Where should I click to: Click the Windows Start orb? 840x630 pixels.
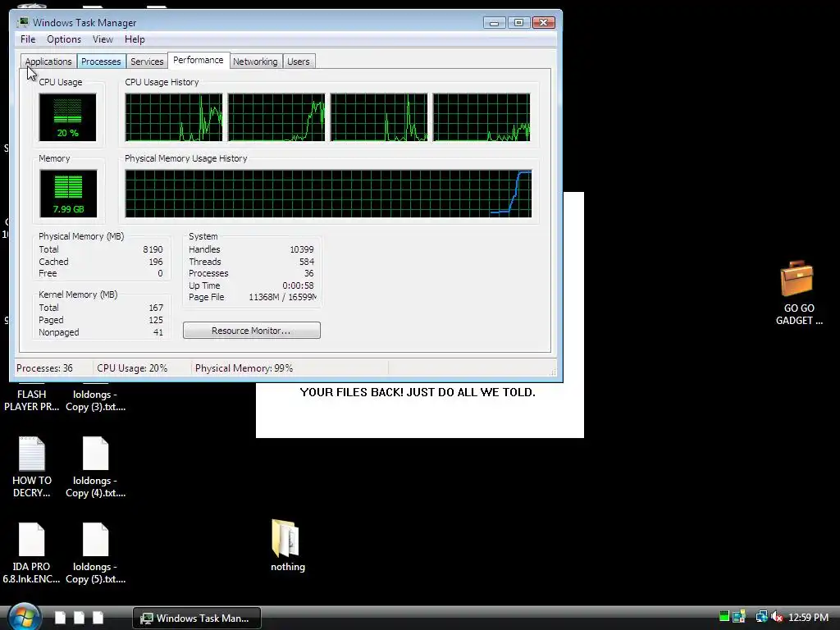click(23, 617)
